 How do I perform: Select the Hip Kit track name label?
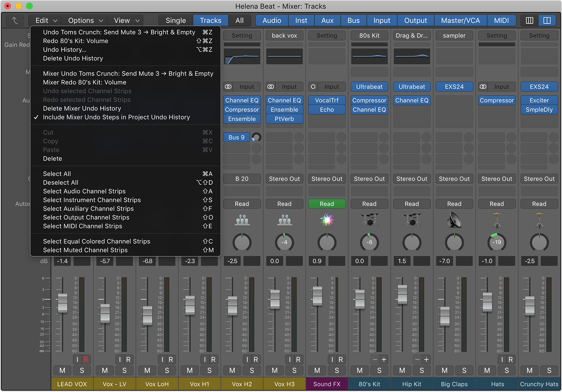(412, 384)
